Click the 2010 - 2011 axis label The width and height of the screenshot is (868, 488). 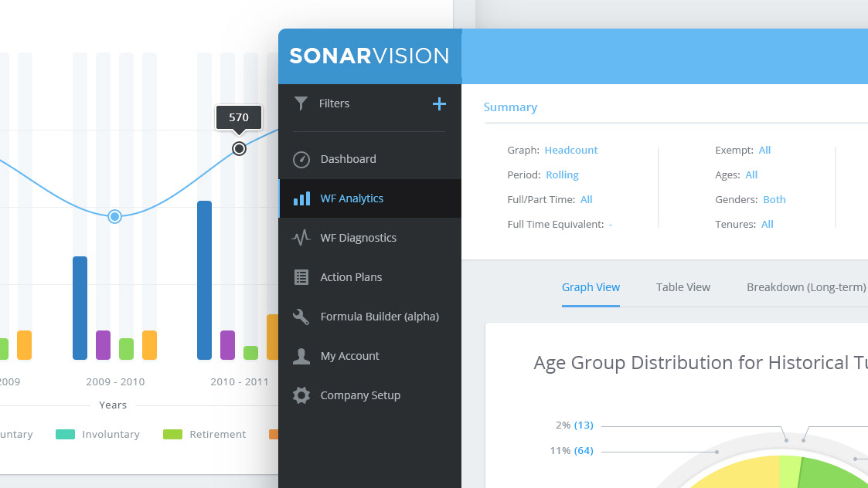[x=239, y=381]
